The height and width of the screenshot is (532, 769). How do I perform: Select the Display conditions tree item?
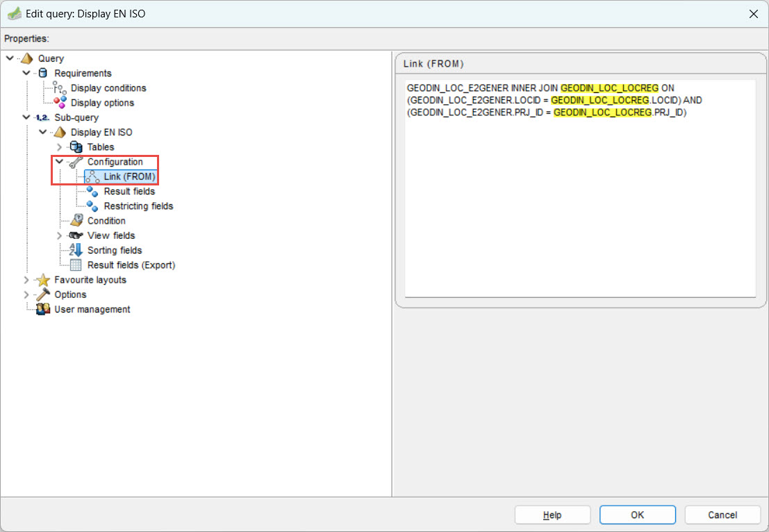108,88
